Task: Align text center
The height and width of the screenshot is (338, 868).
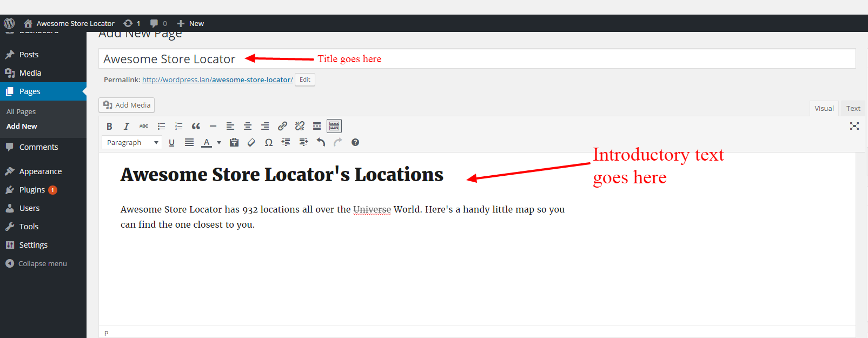Action: pos(248,126)
